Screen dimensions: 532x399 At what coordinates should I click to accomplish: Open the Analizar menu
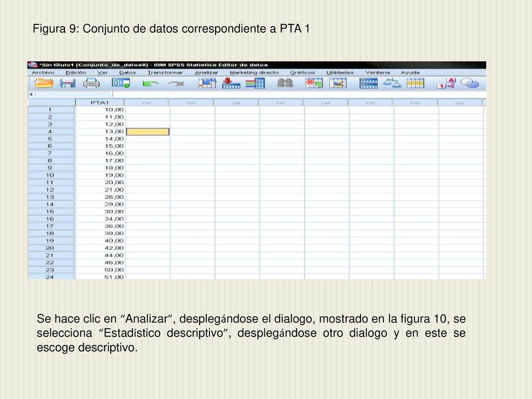pos(206,73)
